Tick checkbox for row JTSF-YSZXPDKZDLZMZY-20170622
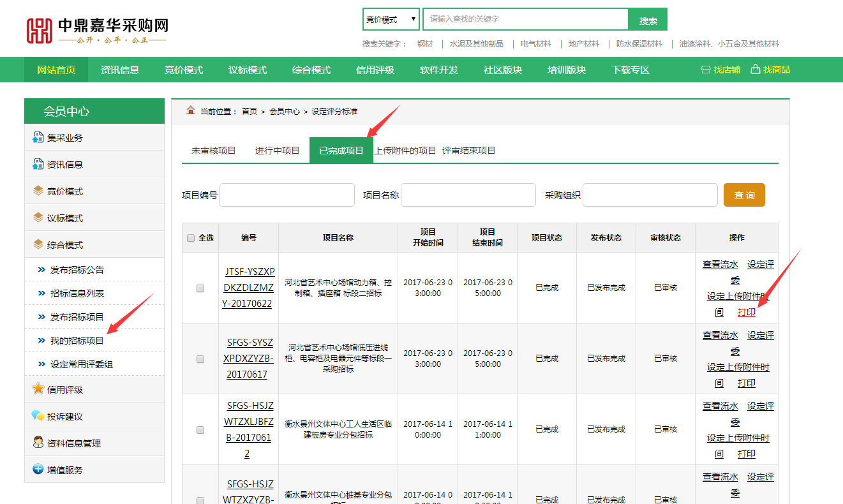The image size is (843, 504). pos(200,288)
